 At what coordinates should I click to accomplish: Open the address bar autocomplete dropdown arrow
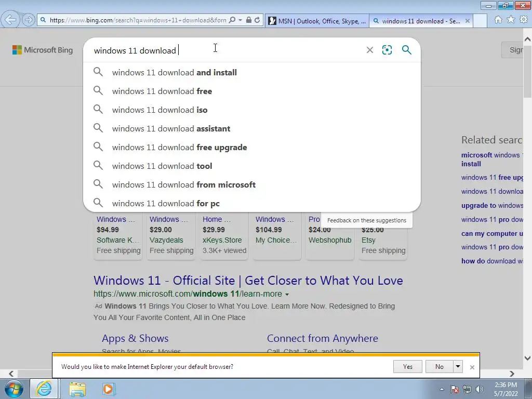(240, 20)
